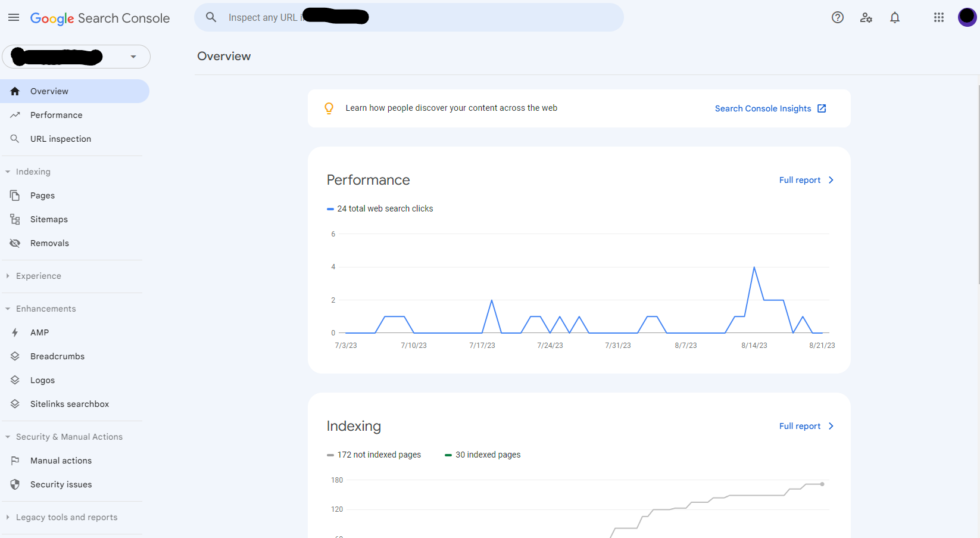Click the Sitemaps icon in sidebar

tap(15, 219)
